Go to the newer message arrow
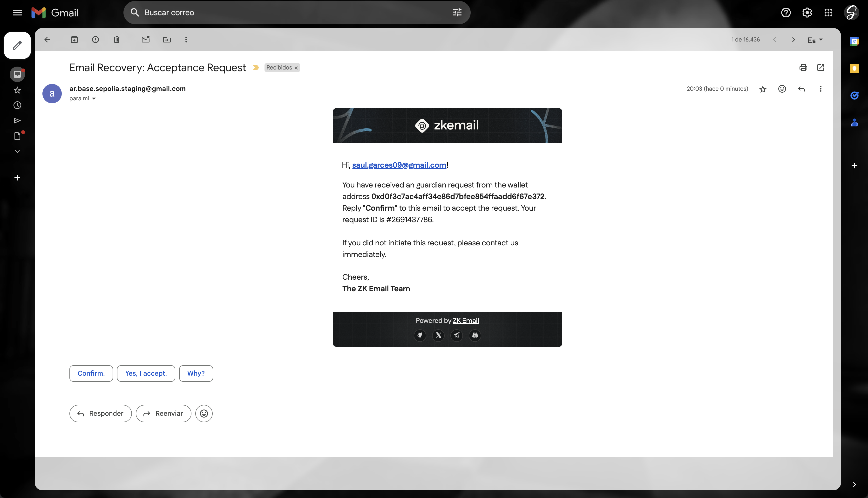This screenshot has width=868, height=498. pyautogui.click(x=774, y=40)
